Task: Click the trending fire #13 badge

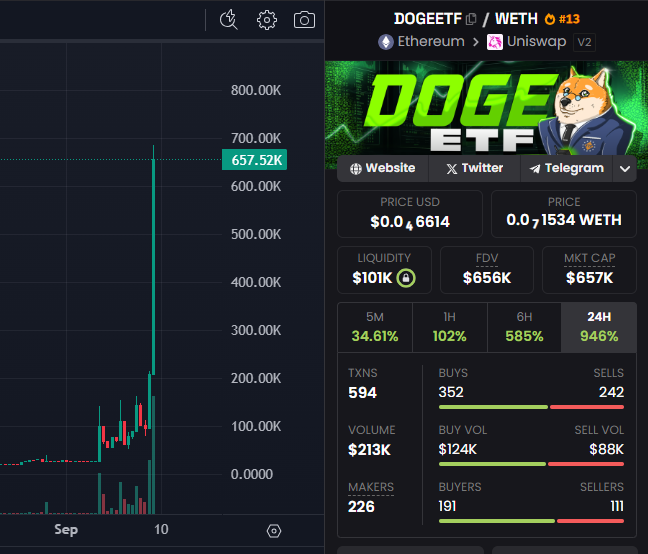Action: click(562, 19)
